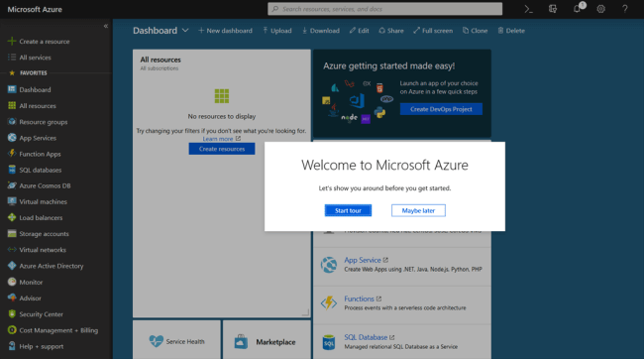Click the Dashboard sidebar icon
This screenshot has width=644, height=359.
pyautogui.click(x=12, y=89)
